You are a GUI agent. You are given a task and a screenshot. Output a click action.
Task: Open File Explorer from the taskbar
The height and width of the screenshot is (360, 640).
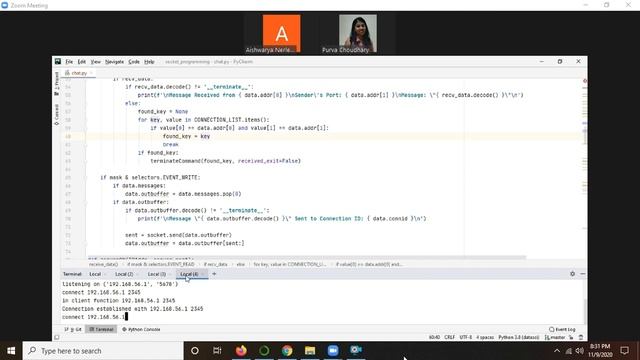[x=310, y=351]
